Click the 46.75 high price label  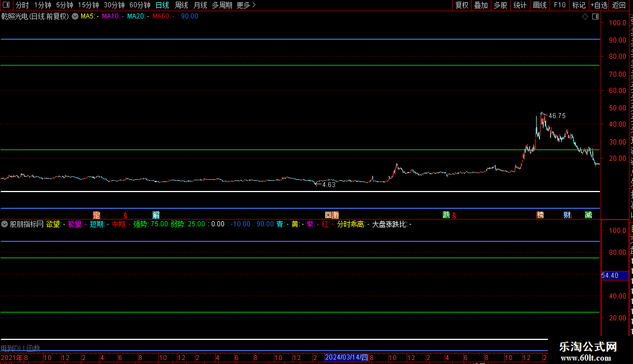(x=557, y=116)
